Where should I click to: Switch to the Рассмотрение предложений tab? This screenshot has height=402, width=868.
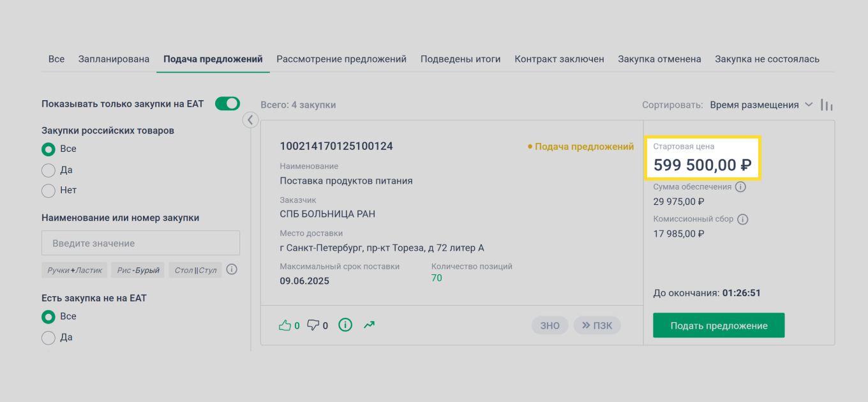click(x=341, y=59)
